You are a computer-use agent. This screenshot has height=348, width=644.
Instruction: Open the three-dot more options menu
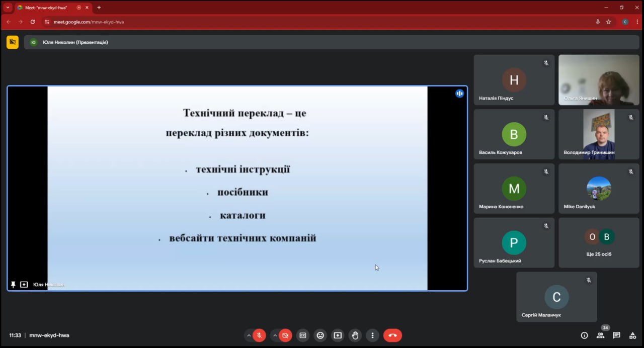tap(372, 335)
